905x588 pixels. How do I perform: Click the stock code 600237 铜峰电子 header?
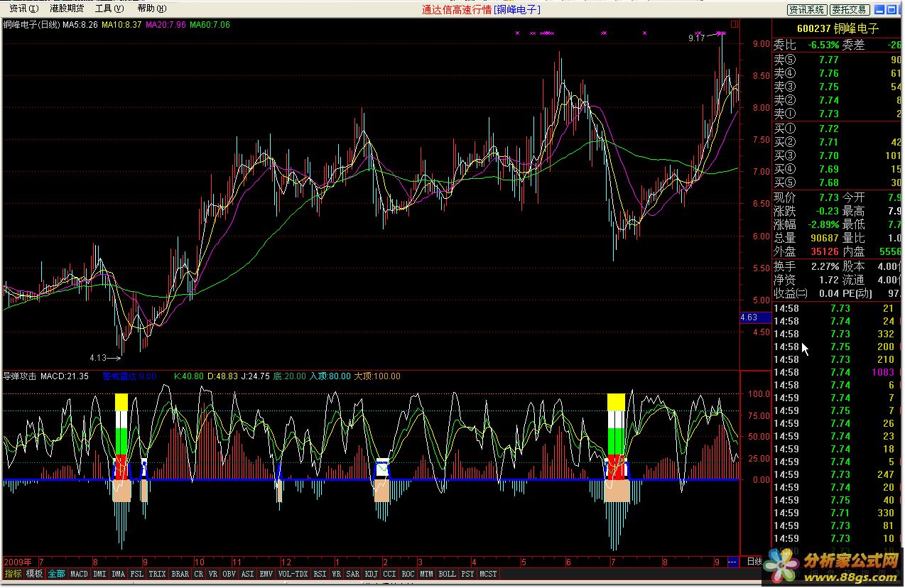[837, 28]
